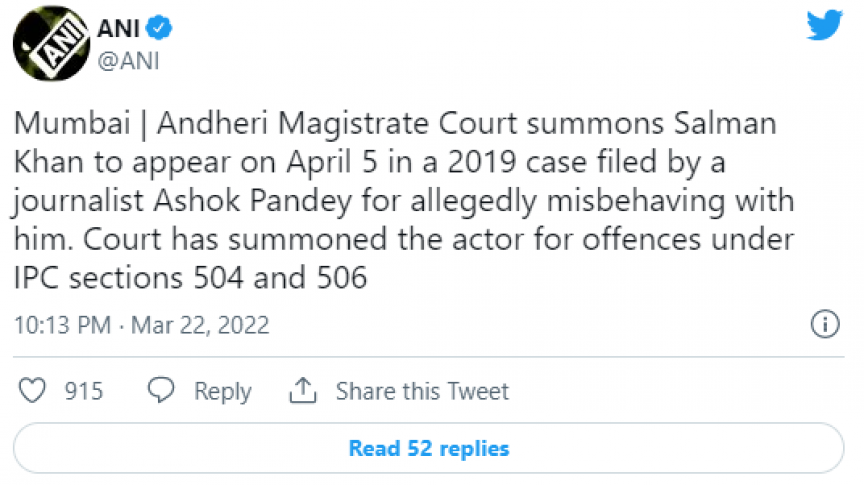Select Share this Tweet text
This screenshot has width=864, height=485.
(x=422, y=391)
